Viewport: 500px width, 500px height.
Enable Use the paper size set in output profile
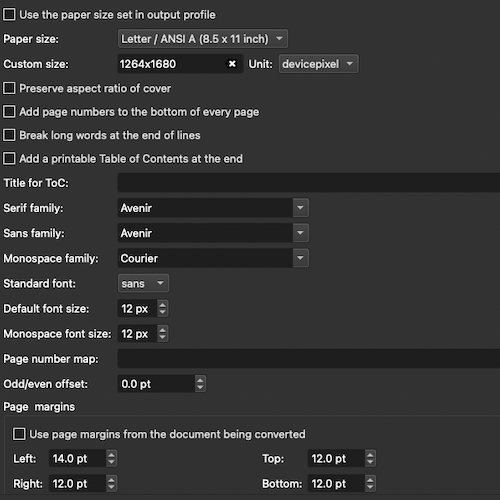click(x=9, y=15)
